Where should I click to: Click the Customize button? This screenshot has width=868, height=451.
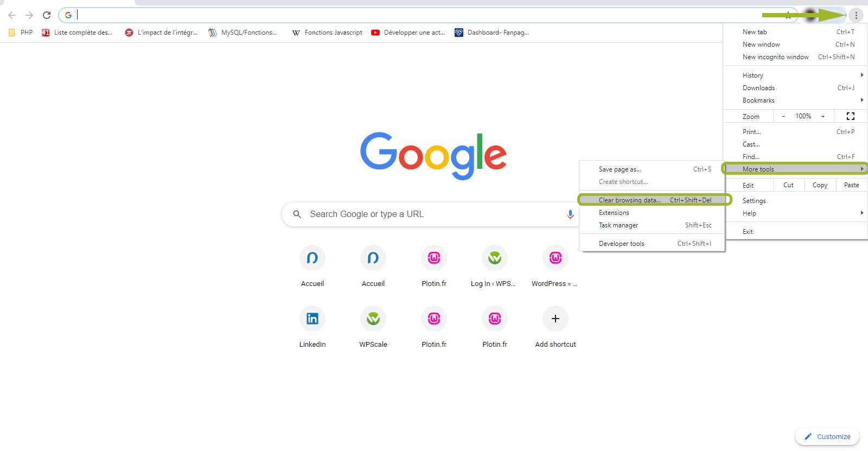pos(827,436)
